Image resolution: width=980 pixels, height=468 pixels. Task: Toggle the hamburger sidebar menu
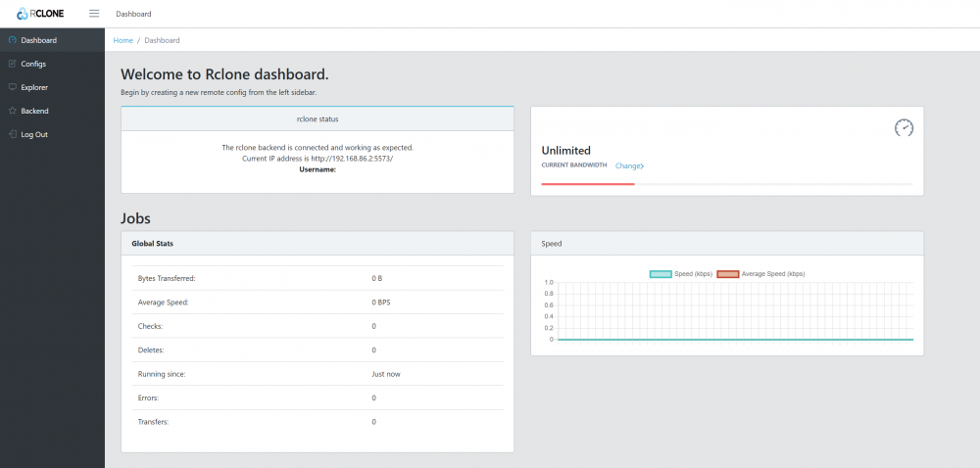coord(94,13)
